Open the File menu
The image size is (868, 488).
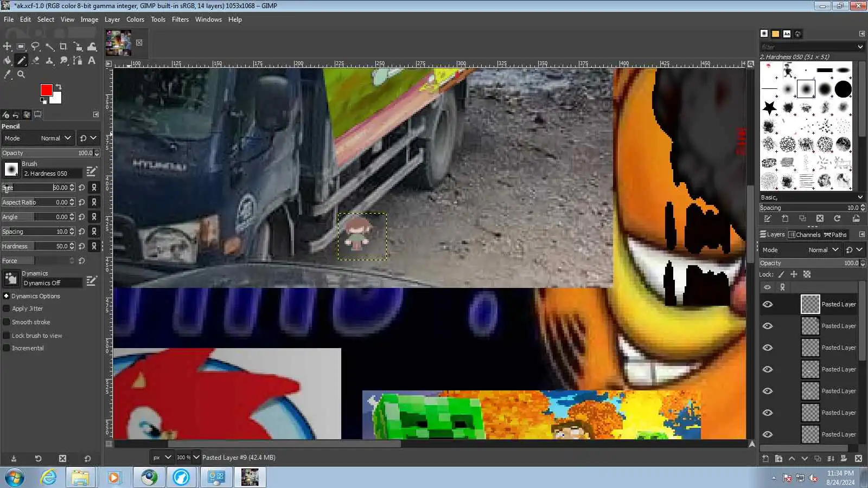[x=9, y=20]
